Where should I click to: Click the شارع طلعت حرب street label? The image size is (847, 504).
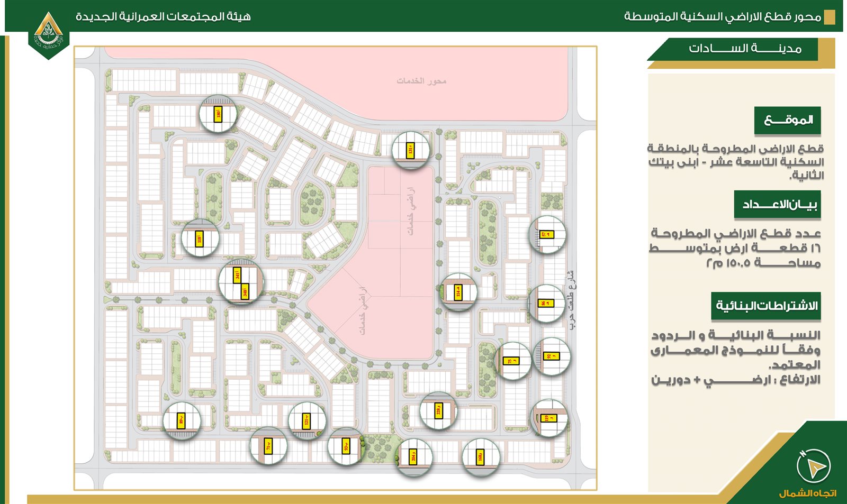tap(572, 300)
